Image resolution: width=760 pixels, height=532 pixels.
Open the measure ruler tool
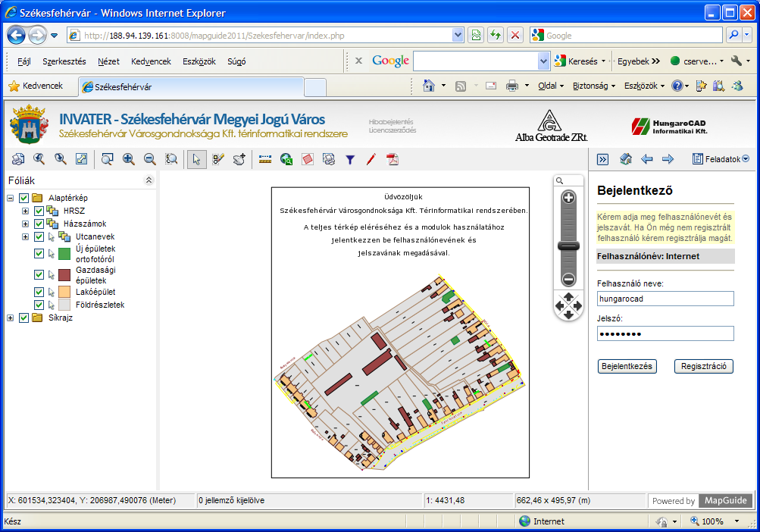265,159
